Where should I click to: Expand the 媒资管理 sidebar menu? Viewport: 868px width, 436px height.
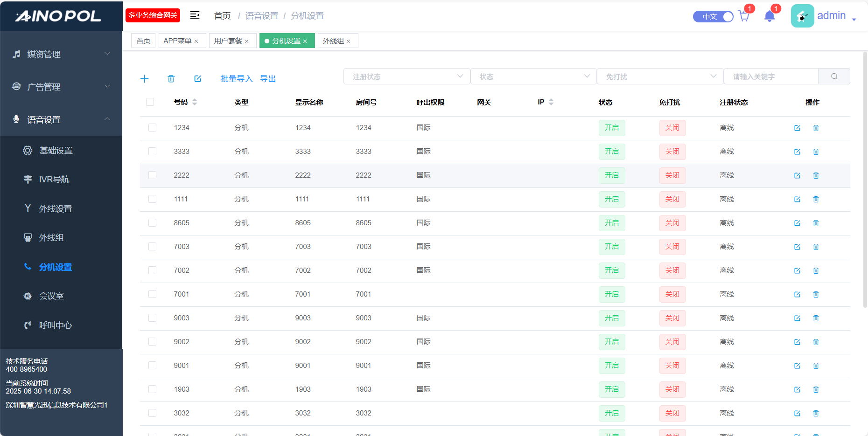click(x=61, y=55)
